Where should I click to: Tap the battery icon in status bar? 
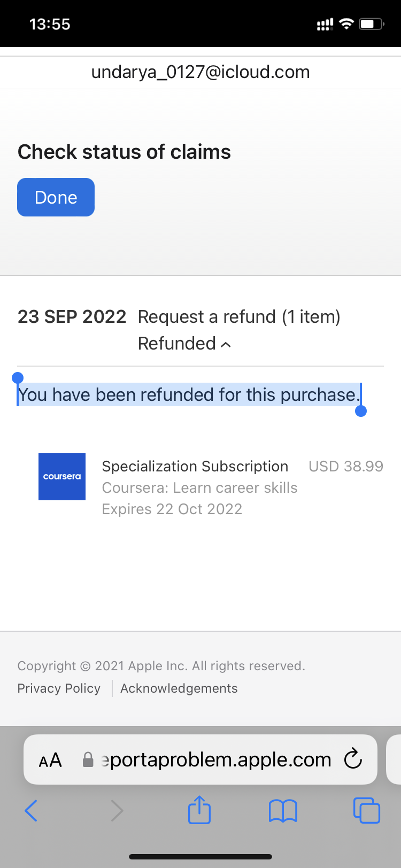[372, 24]
